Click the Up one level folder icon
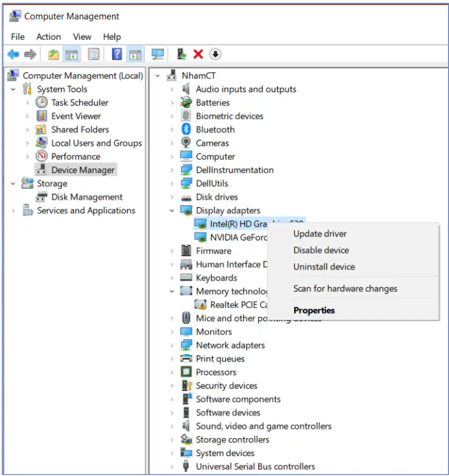The height and width of the screenshot is (476, 449). (x=53, y=55)
